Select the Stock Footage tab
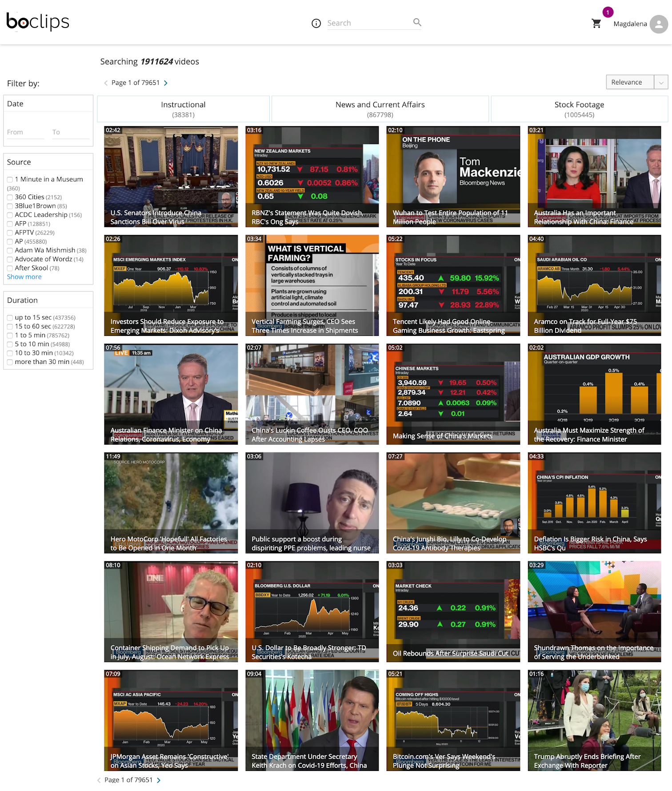 point(579,109)
